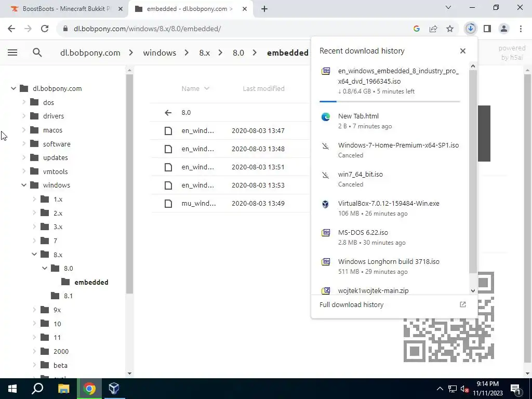Screen dimensions: 532x399
Task: Open the taskbar clock and date
Action: click(487, 389)
